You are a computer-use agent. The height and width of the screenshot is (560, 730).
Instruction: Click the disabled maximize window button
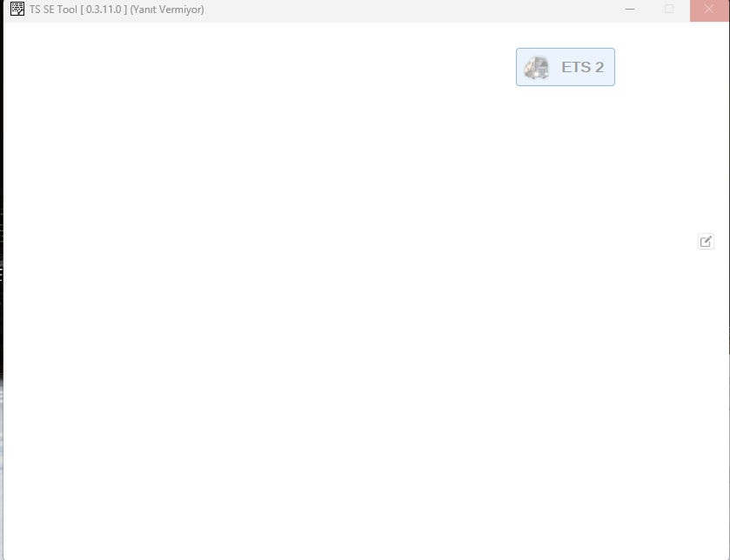(x=669, y=9)
